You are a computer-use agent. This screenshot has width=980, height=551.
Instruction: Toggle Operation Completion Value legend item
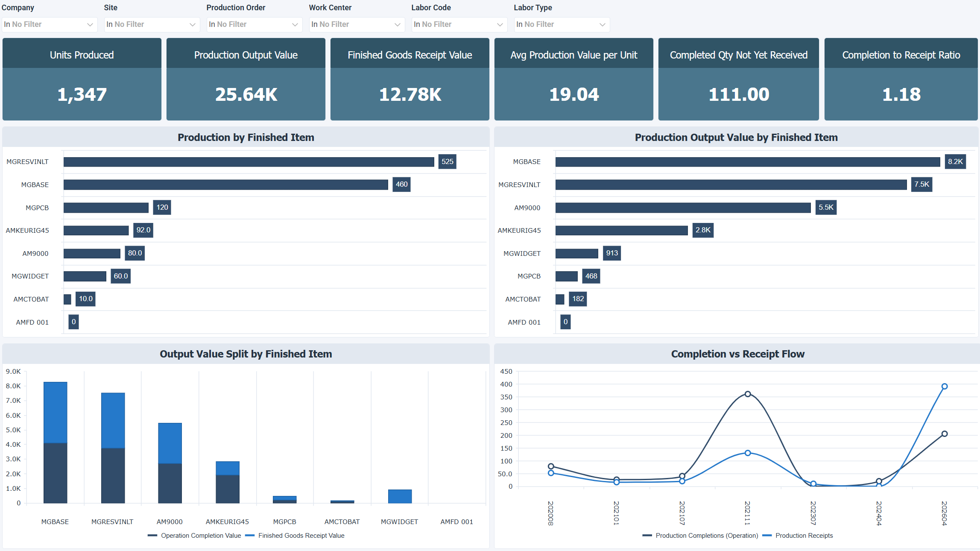click(x=200, y=536)
